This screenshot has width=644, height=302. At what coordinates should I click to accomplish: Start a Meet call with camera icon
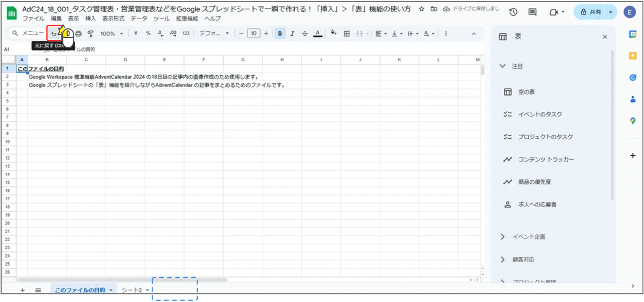click(x=554, y=12)
